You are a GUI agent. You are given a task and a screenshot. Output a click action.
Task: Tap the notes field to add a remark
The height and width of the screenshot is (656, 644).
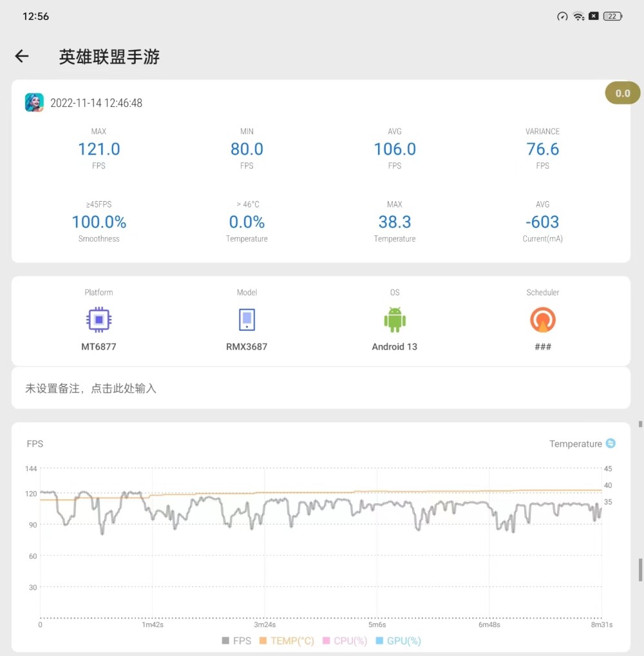[x=321, y=388]
